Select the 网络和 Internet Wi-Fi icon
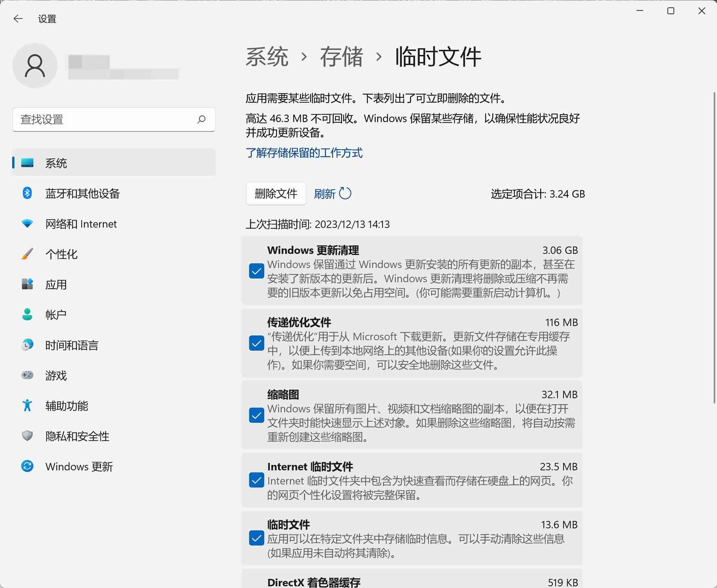 (27, 224)
